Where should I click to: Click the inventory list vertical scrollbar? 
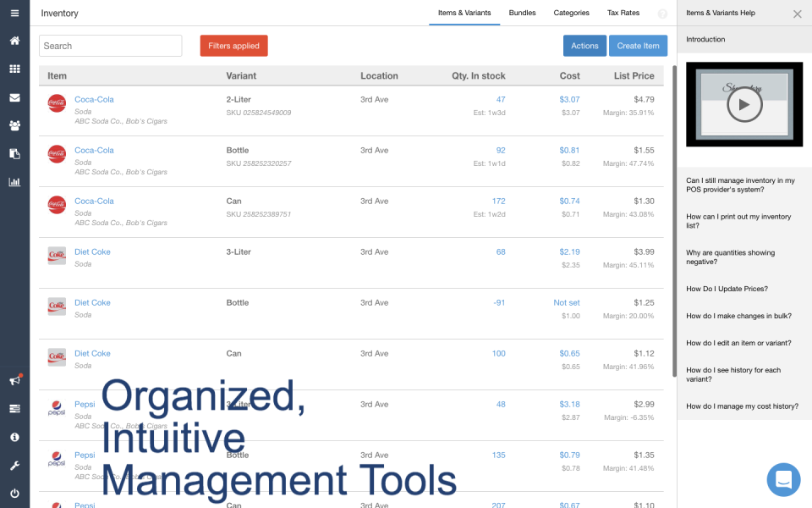click(x=674, y=221)
